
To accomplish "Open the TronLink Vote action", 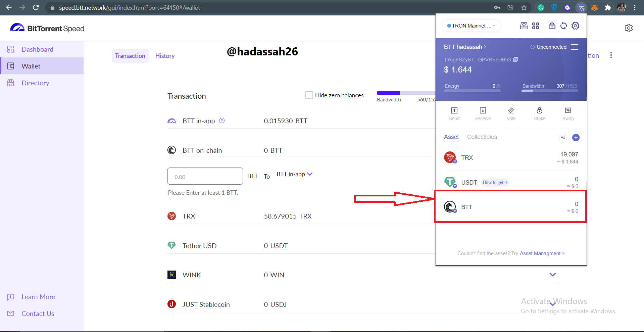I will [511, 114].
